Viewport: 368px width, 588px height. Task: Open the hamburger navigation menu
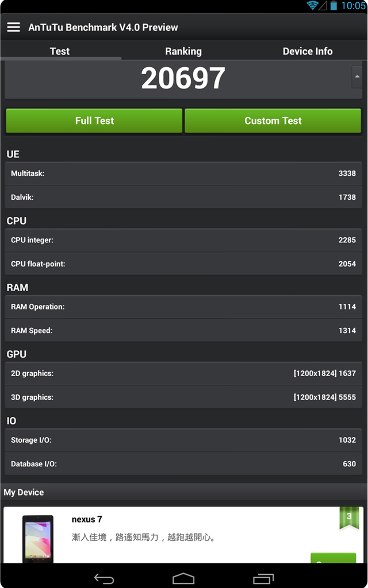click(14, 27)
